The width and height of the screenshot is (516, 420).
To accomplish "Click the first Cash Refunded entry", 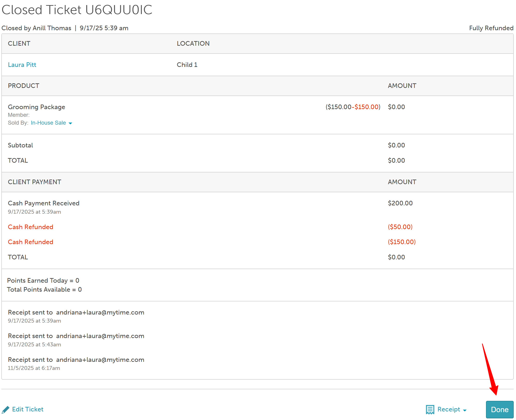I will pos(30,227).
